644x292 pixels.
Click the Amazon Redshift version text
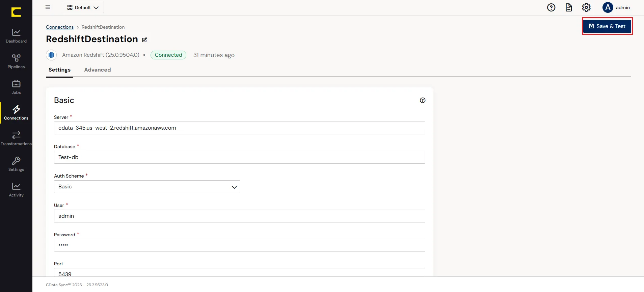click(x=101, y=55)
